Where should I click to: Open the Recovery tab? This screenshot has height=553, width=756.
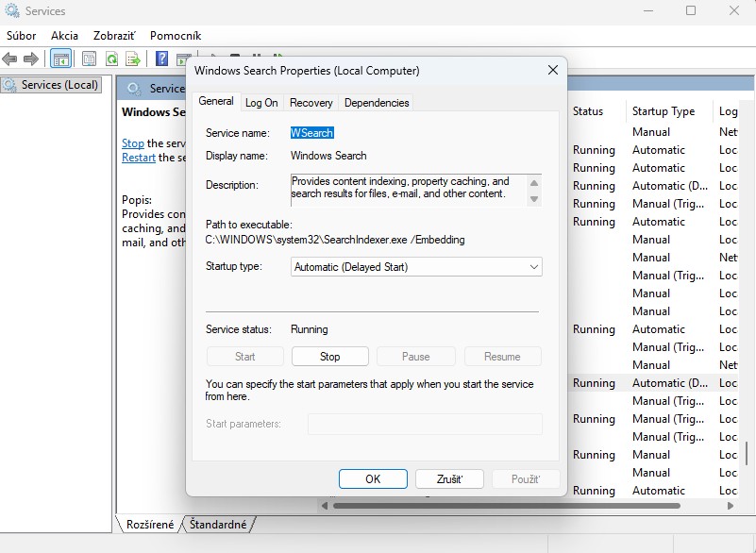[x=311, y=103]
